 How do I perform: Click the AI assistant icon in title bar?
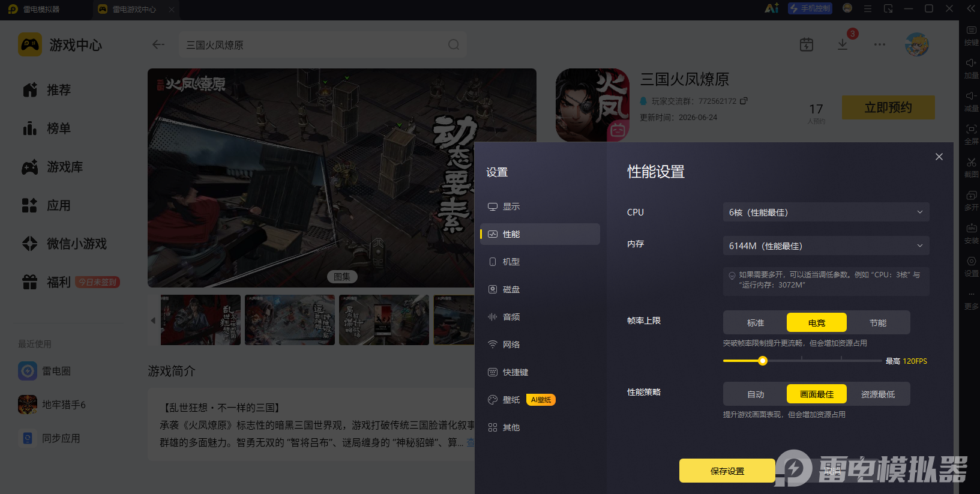(x=772, y=8)
